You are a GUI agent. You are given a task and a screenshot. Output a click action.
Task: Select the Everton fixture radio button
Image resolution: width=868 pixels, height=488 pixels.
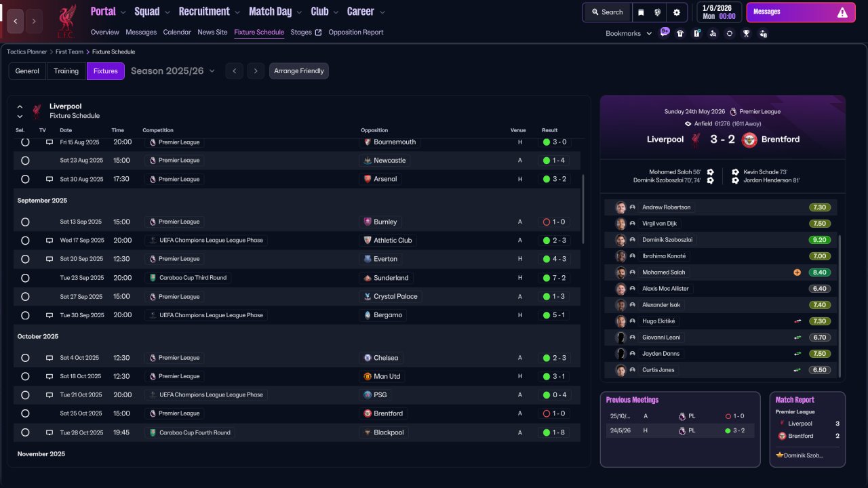25,259
